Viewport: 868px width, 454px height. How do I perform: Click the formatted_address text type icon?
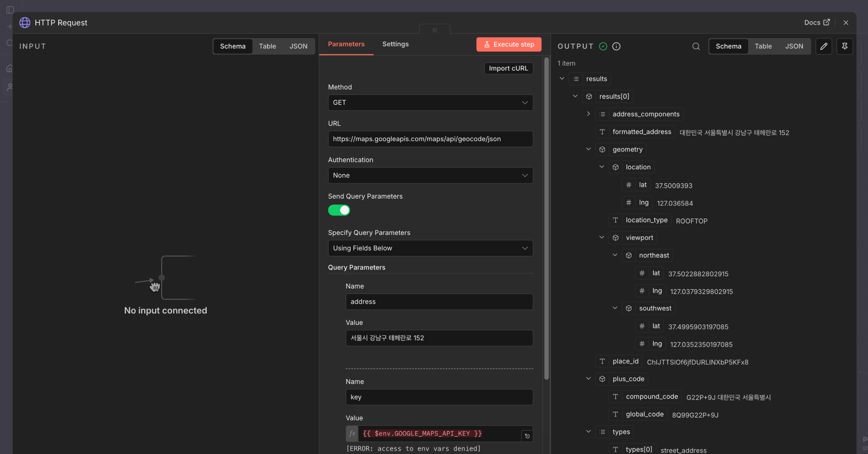pyautogui.click(x=602, y=132)
